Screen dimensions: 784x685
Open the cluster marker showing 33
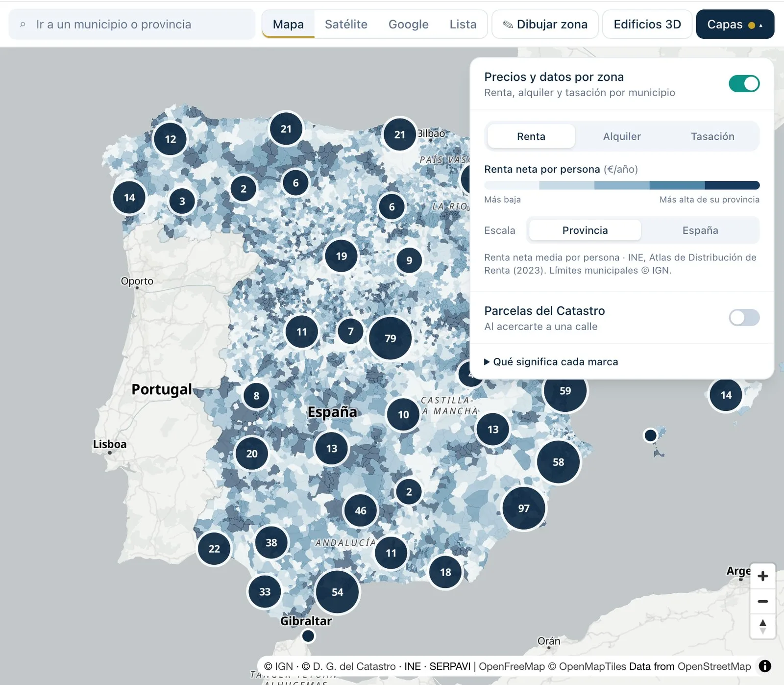(265, 592)
